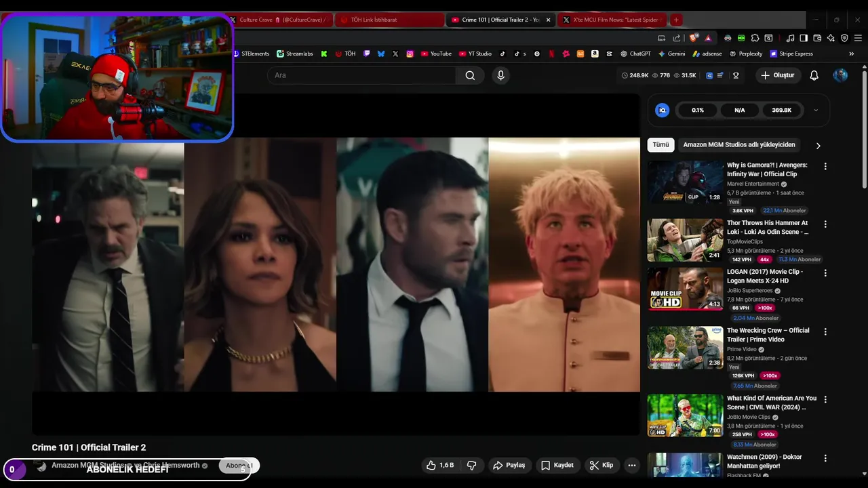Like the Crime 101 trailer video
Viewport: 868px width, 488px height.
(439, 465)
